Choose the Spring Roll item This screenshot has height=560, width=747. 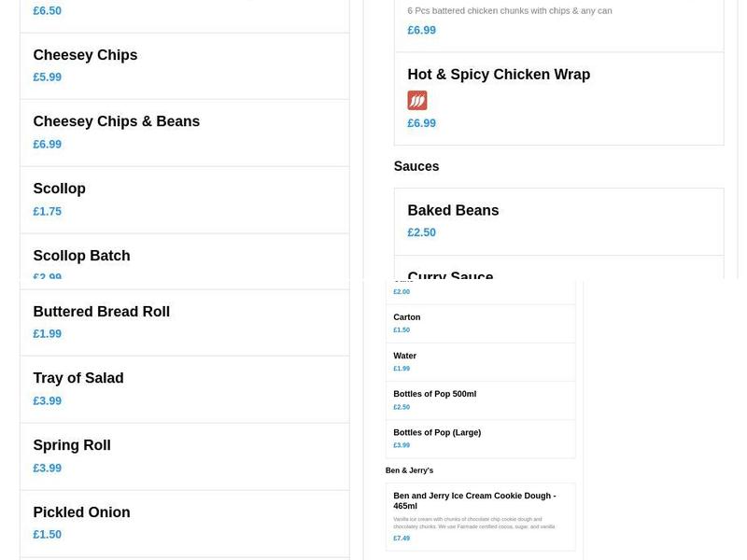coord(72,445)
